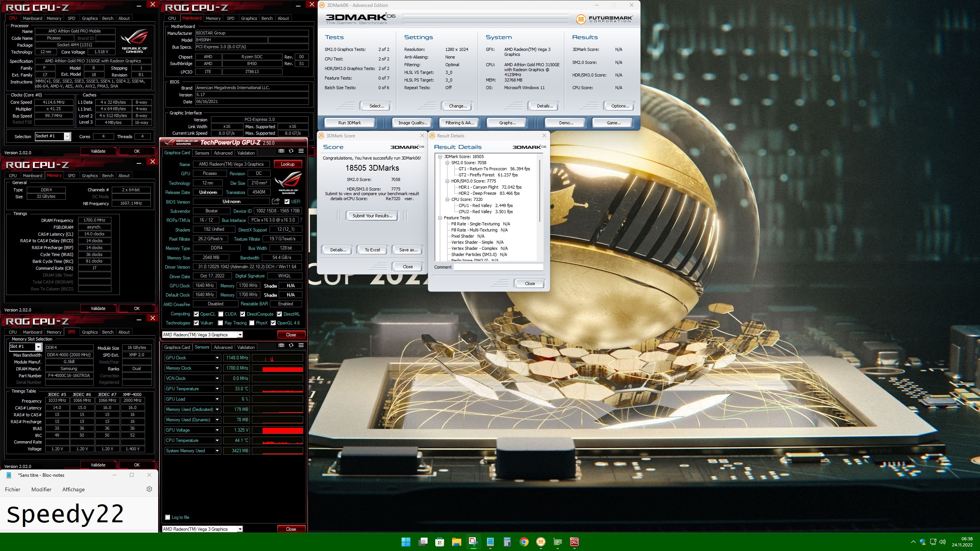Click Notepad text area with Speedy22
The height and width of the screenshot is (551, 980).
(x=79, y=514)
